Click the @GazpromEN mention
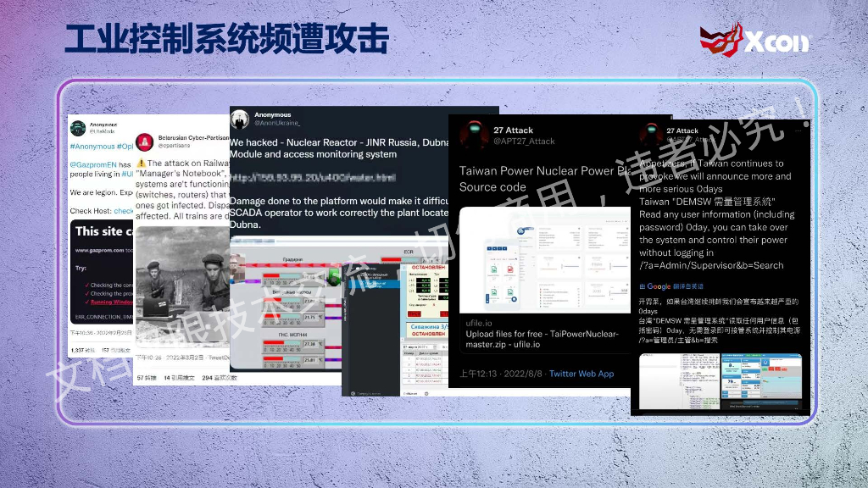868x488 pixels. coord(93,164)
